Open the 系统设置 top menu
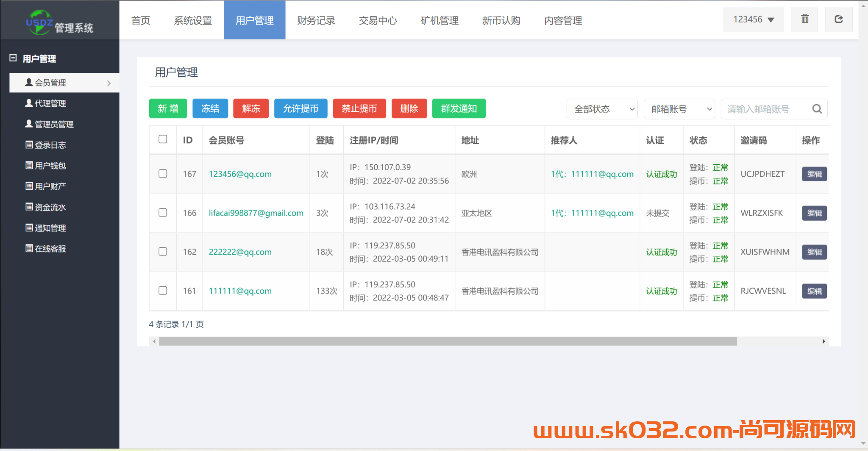Viewport: 868px width, 451px height. pos(193,20)
